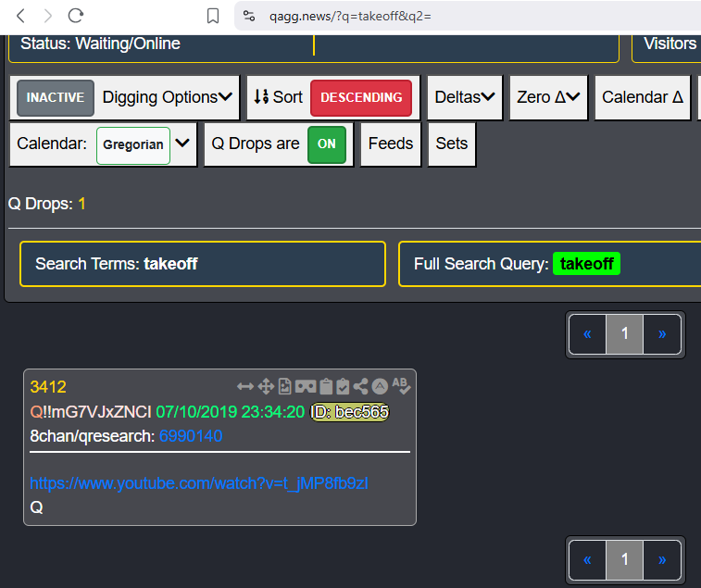The image size is (701, 588).
Task: Bookmark this page with the bookmark icon
Action: pyautogui.click(x=213, y=16)
